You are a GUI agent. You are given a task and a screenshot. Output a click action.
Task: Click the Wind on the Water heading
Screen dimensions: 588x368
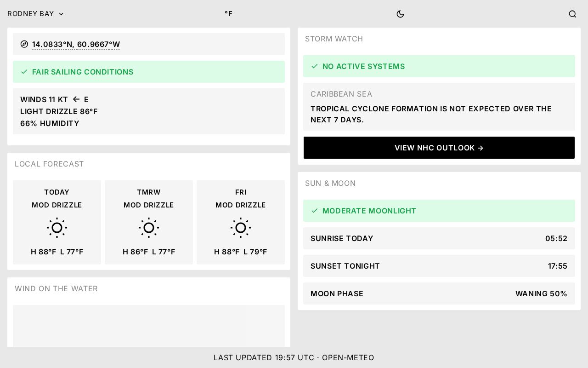coord(56,288)
